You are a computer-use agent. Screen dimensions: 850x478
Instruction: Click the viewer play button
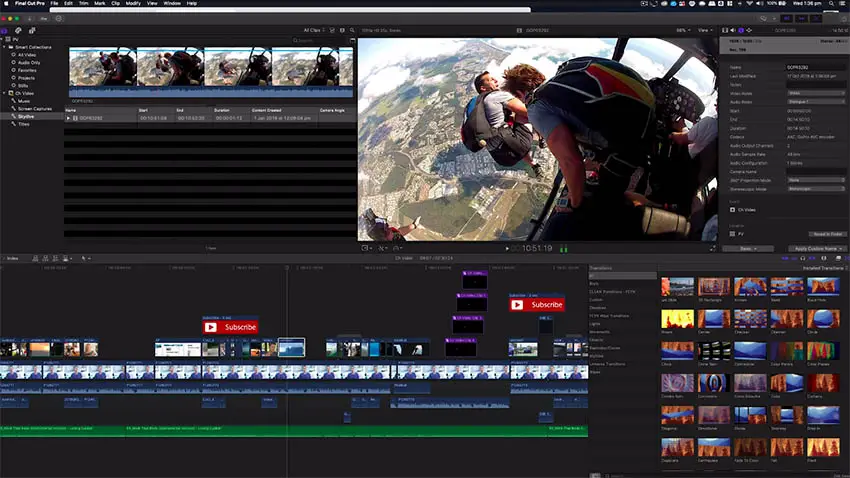tap(507, 249)
